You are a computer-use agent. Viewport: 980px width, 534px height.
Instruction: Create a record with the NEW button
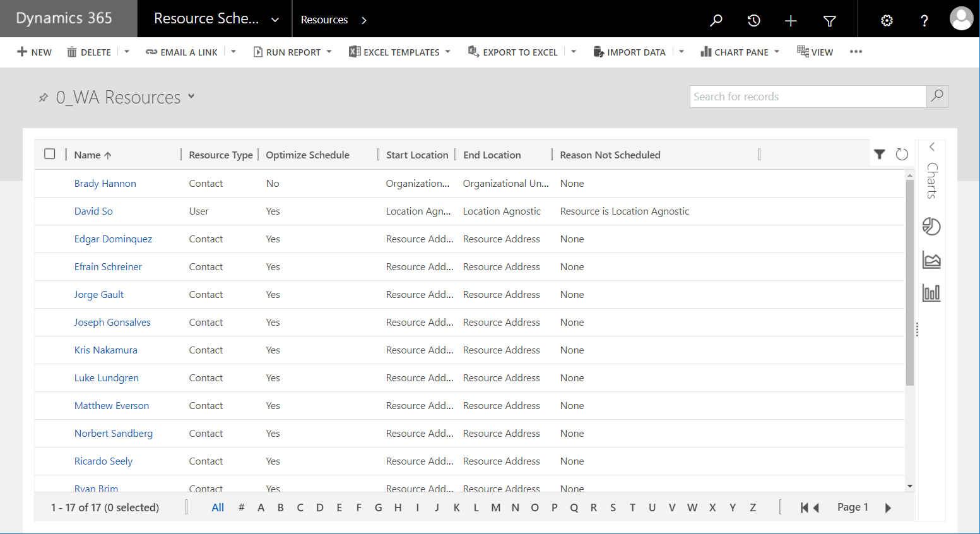click(34, 52)
